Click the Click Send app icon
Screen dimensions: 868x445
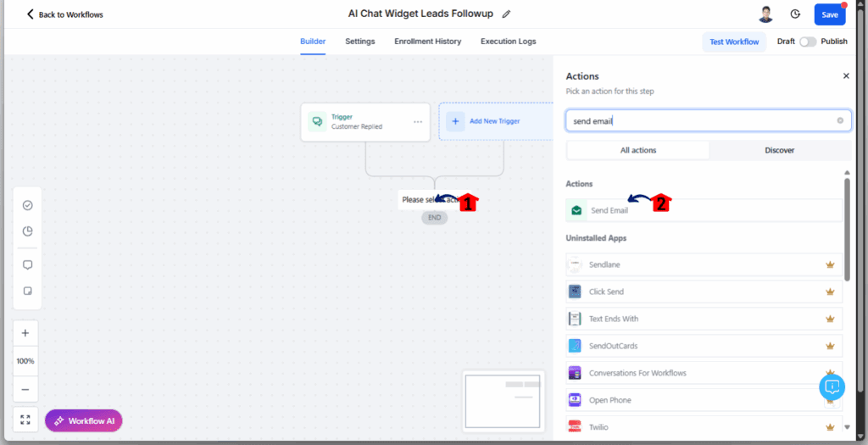[575, 292]
